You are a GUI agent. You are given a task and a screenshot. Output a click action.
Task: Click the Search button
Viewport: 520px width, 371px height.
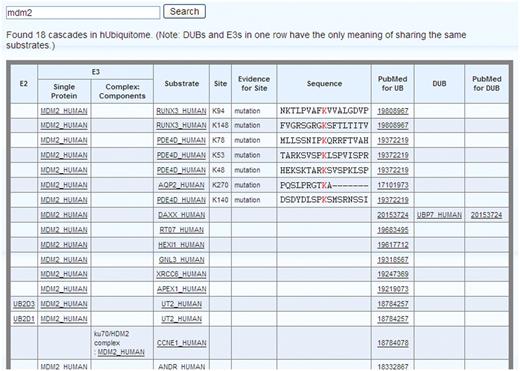tap(184, 11)
